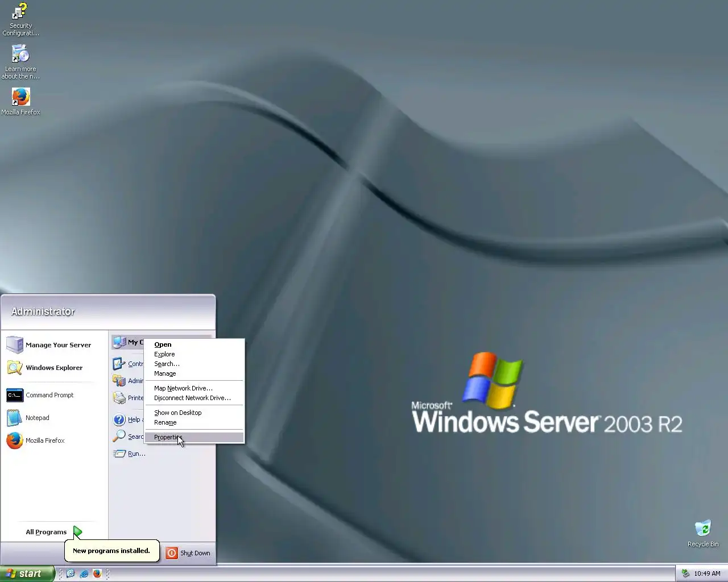Open the Run dialog from Start menu
The image size is (728, 582).
tap(130, 454)
